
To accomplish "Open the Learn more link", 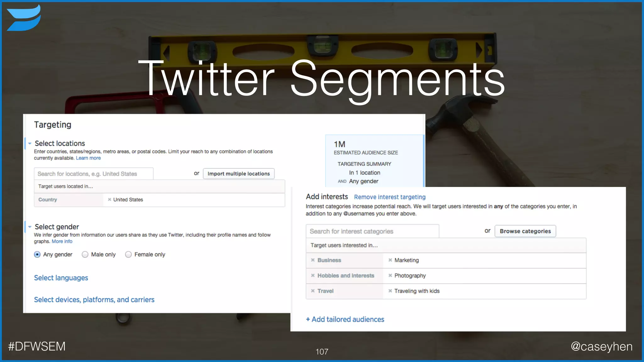I will [88, 158].
